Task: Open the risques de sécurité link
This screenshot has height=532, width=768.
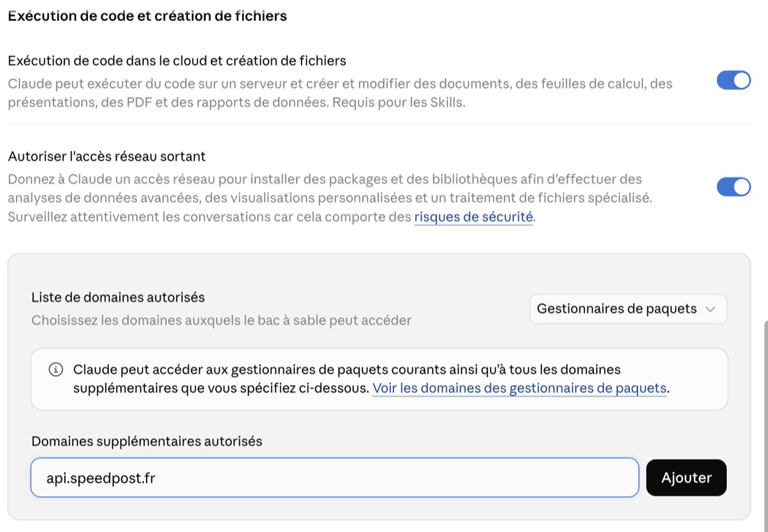Action: click(473, 216)
